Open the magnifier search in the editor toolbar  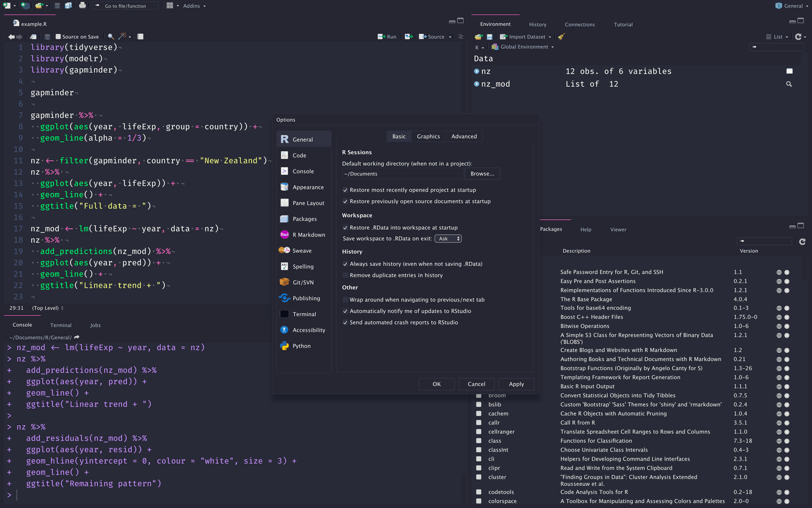[x=111, y=36]
